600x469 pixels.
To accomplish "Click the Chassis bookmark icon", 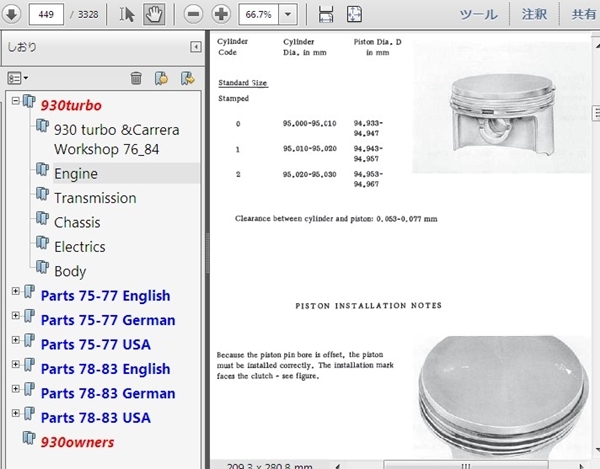I will (x=42, y=218).
